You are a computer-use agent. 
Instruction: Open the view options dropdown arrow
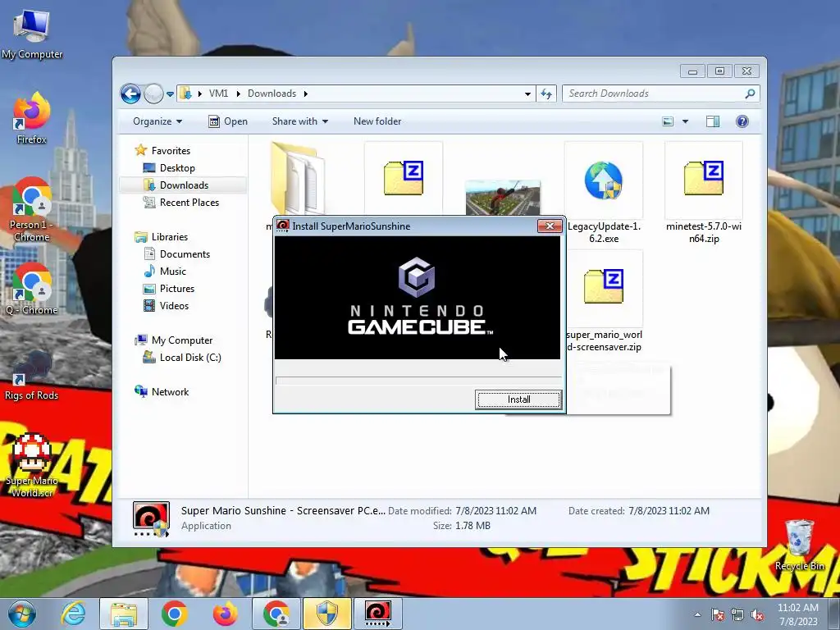click(685, 121)
